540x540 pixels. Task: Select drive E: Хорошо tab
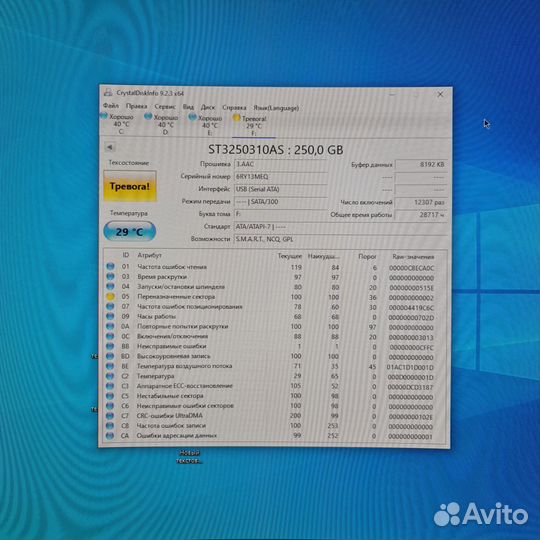(206, 125)
